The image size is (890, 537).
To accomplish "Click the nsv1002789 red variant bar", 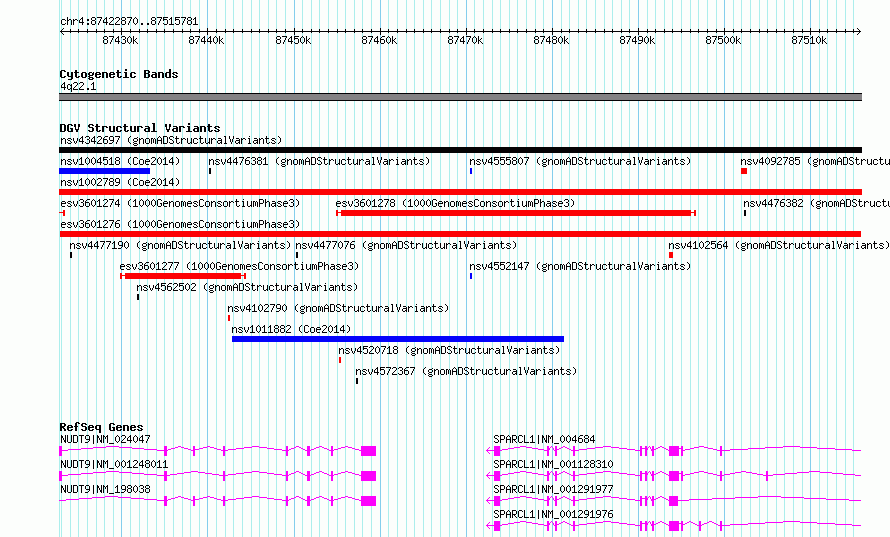I will pyautogui.click(x=460, y=192).
